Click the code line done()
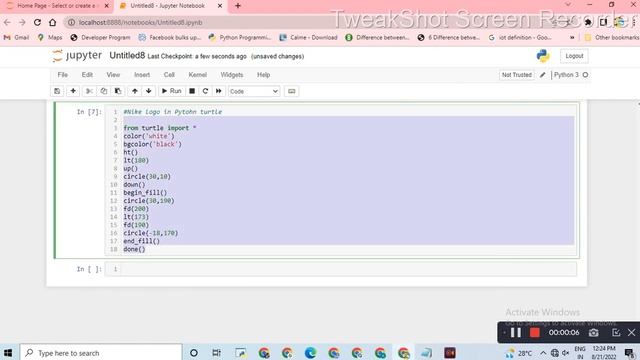The image size is (640, 360). [134, 249]
